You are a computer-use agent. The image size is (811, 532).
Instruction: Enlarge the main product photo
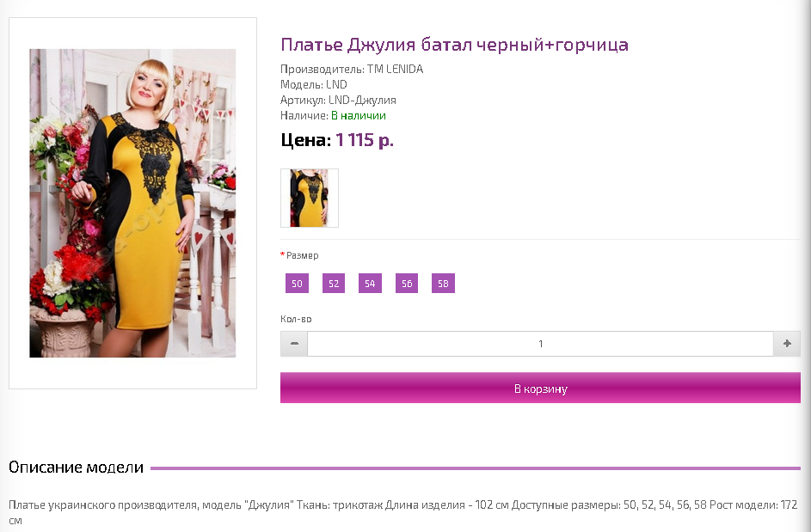pyautogui.click(x=132, y=203)
